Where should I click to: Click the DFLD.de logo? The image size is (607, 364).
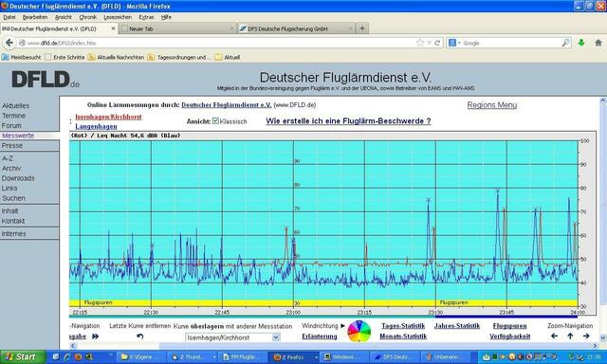pos(46,80)
